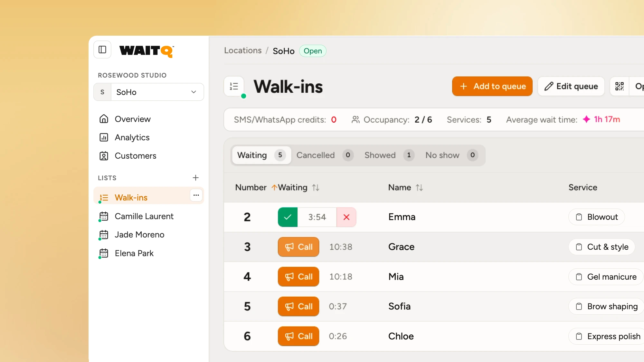Image resolution: width=644 pixels, height=362 pixels.
Task: Call Mia from the queue
Action: [298, 277]
